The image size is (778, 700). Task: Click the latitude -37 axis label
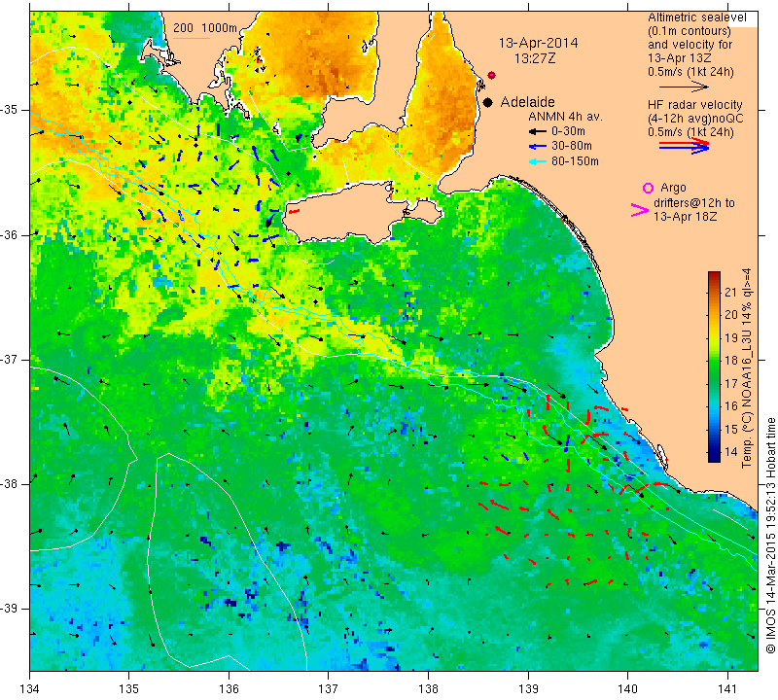coord(11,359)
